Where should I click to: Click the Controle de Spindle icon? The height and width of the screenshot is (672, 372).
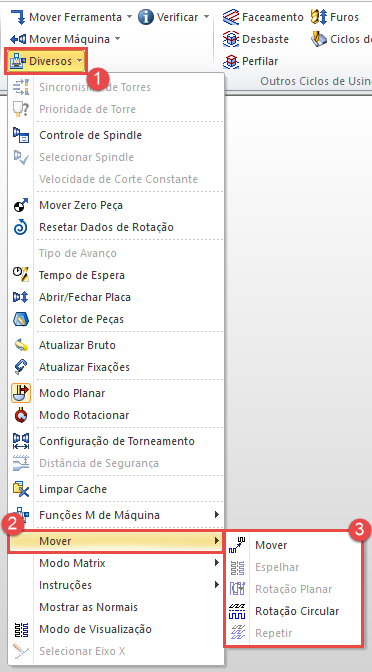[x=21, y=135]
